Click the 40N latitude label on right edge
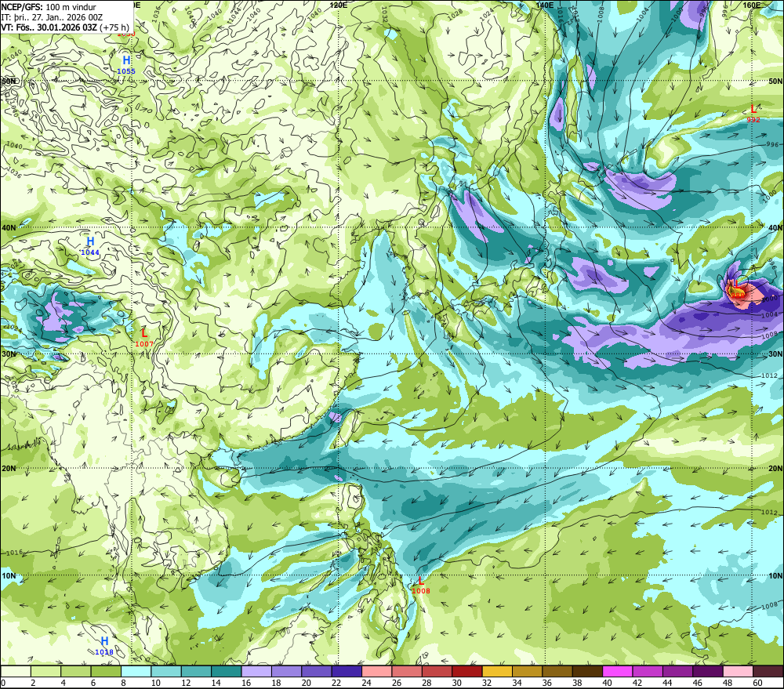The width and height of the screenshot is (784, 689). click(775, 227)
